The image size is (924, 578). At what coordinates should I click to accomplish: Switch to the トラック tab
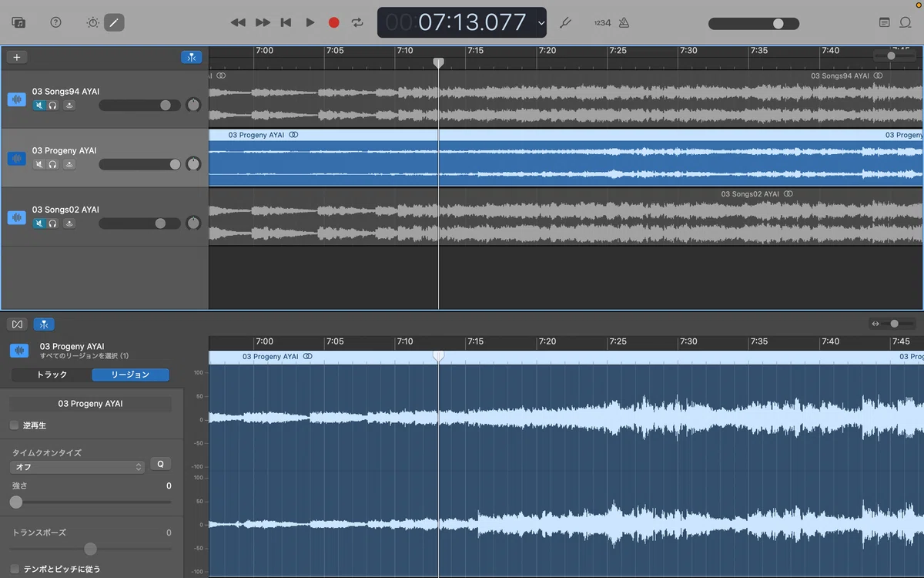52,375
